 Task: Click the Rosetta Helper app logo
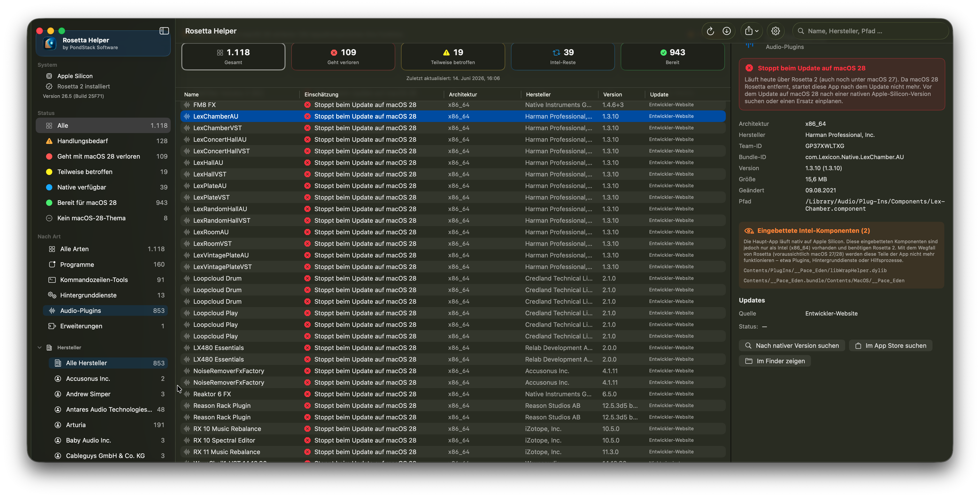click(x=50, y=43)
